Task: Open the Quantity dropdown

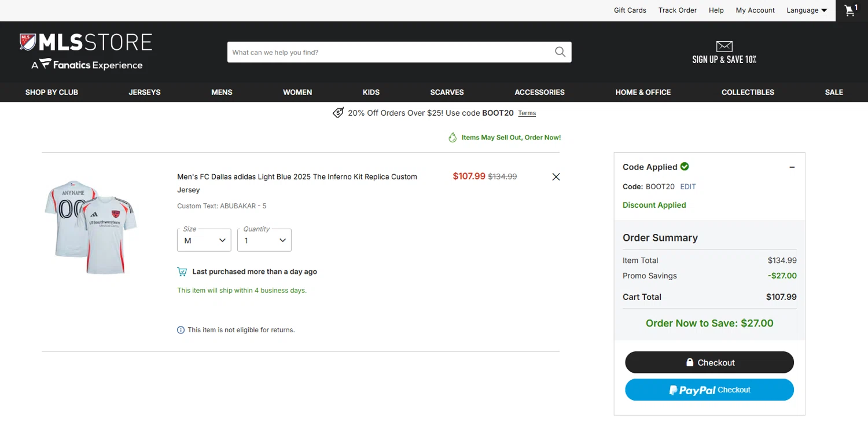Action: point(264,240)
